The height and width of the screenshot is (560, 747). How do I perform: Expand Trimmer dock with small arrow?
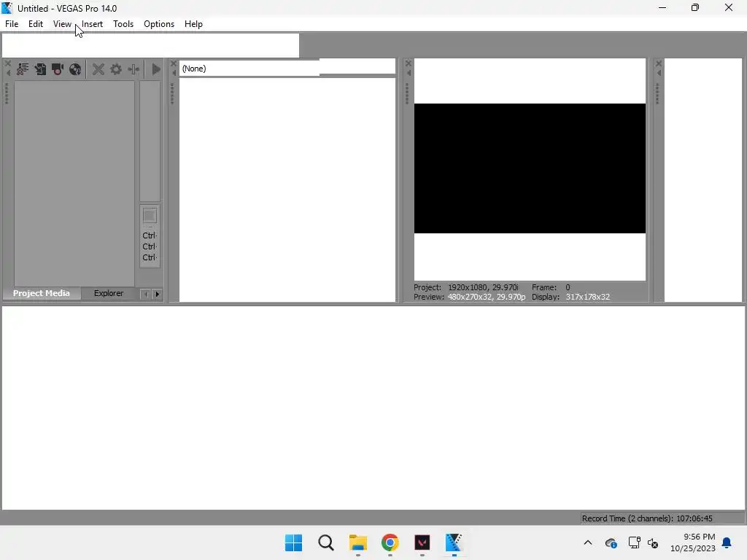point(174,73)
